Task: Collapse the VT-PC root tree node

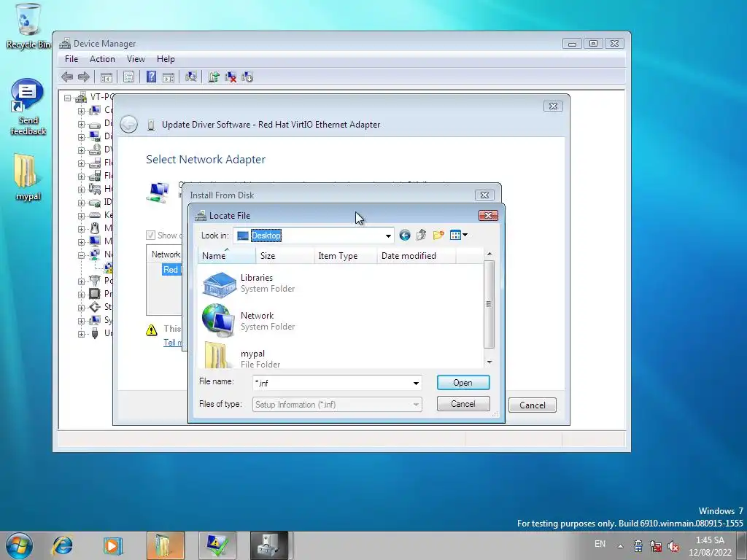Action: pos(68,98)
